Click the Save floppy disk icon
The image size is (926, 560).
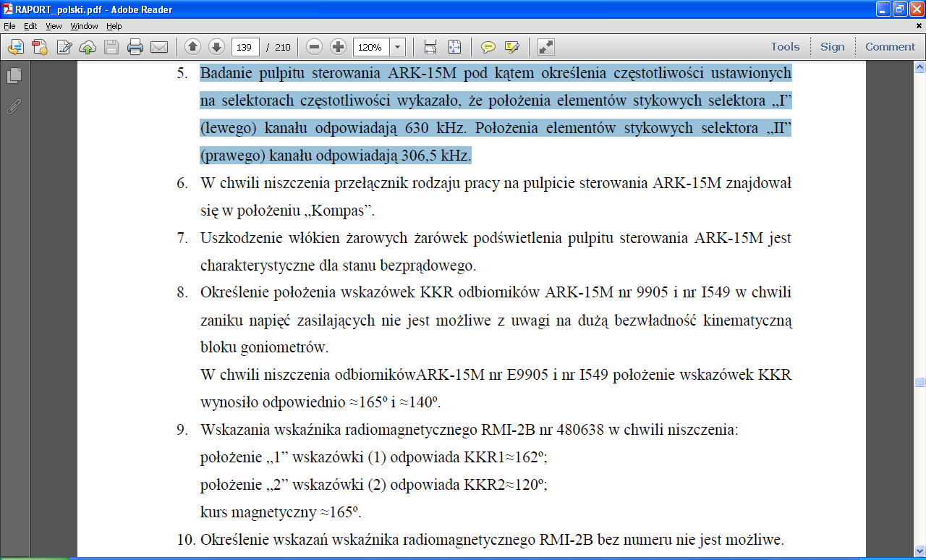tap(111, 47)
